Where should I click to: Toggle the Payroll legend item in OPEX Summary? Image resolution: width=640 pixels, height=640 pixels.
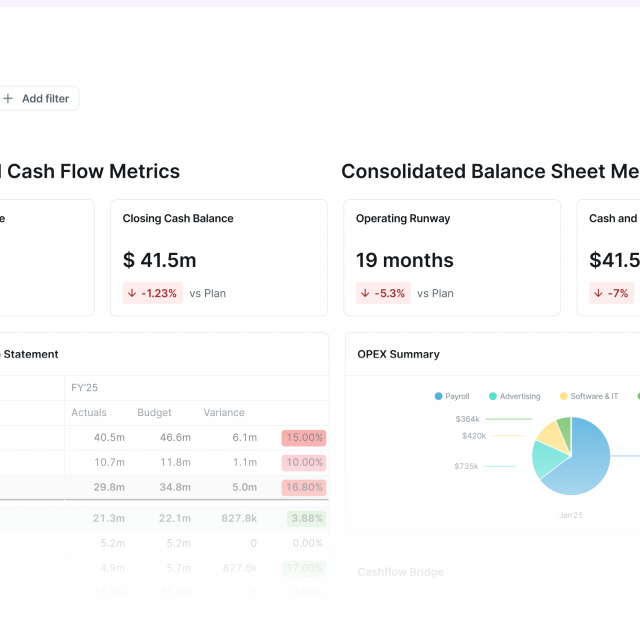pyautogui.click(x=452, y=396)
